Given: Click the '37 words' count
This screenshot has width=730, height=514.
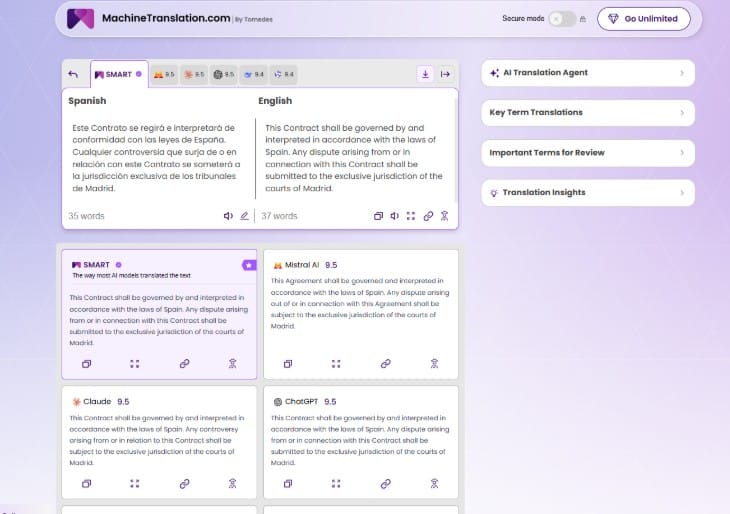Looking at the screenshot, I should point(279,216).
